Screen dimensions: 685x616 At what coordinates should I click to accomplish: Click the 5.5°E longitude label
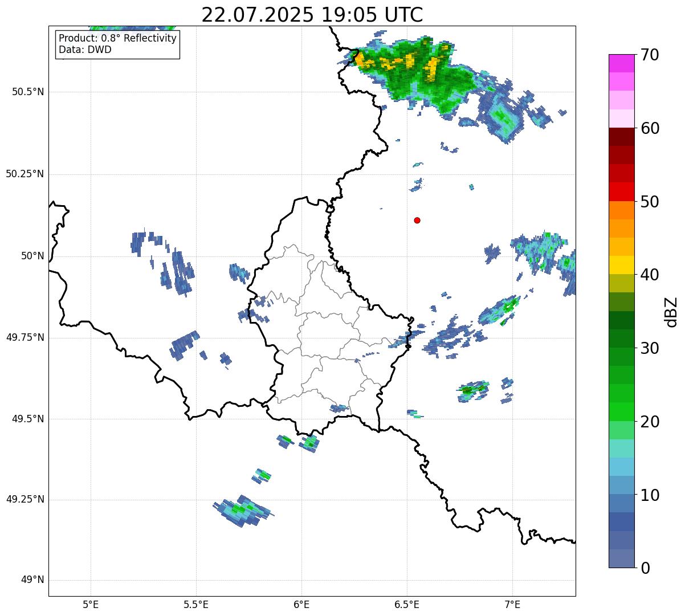(x=196, y=604)
